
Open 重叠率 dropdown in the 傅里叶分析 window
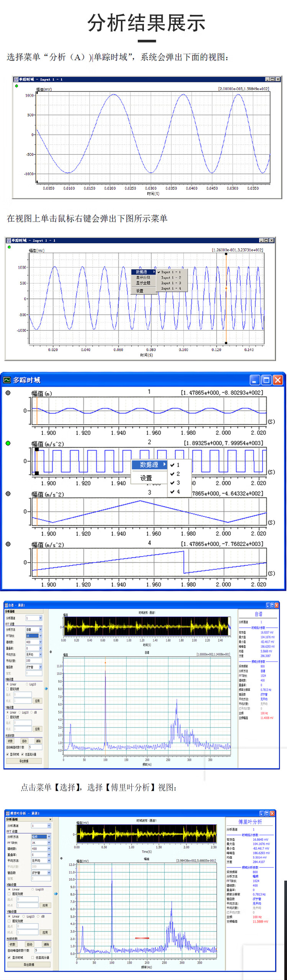(41, 855)
